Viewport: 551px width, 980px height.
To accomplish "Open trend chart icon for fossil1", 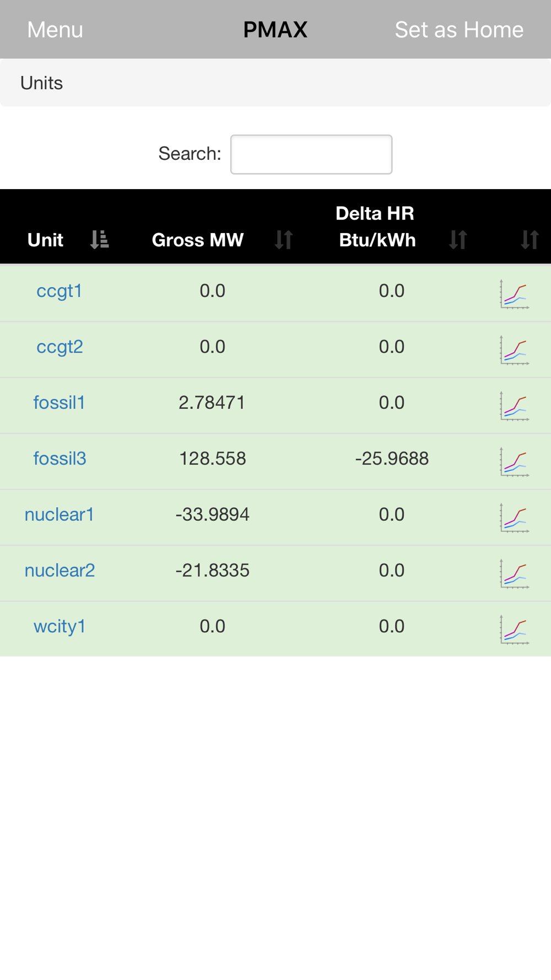I will click(x=515, y=406).
